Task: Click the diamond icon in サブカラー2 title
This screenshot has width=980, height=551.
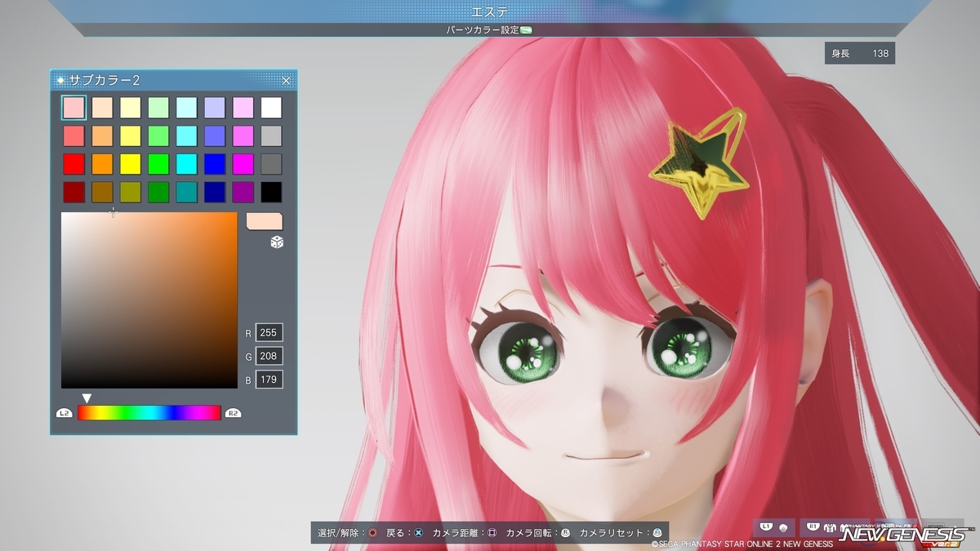Action: click(x=61, y=80)
